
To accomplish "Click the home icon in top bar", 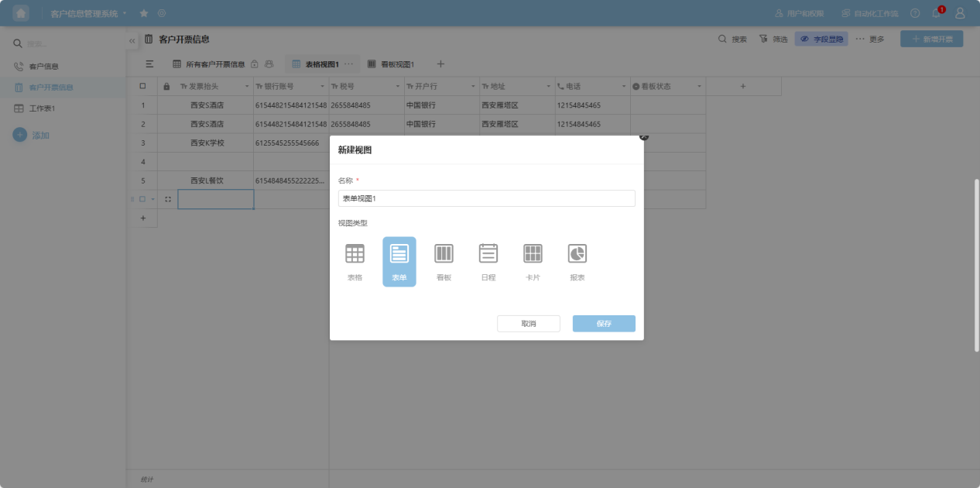I will [x=21, y=13].
